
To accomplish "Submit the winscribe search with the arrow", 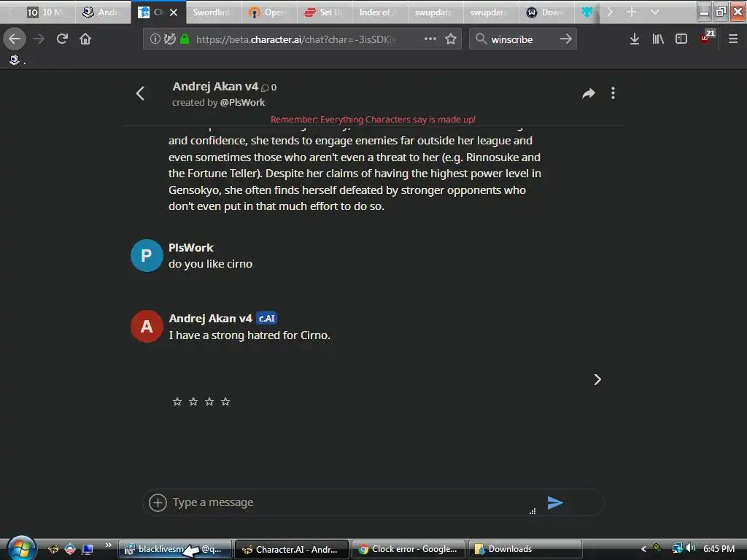I will pos(565,39).
